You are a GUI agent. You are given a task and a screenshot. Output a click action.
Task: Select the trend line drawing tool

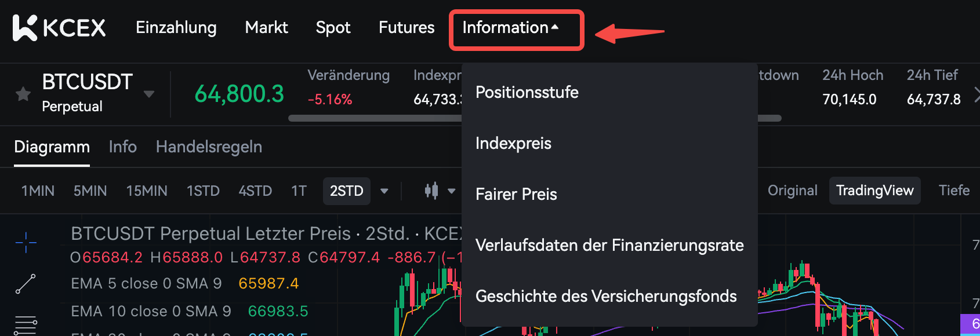click(x=26, y=284)
